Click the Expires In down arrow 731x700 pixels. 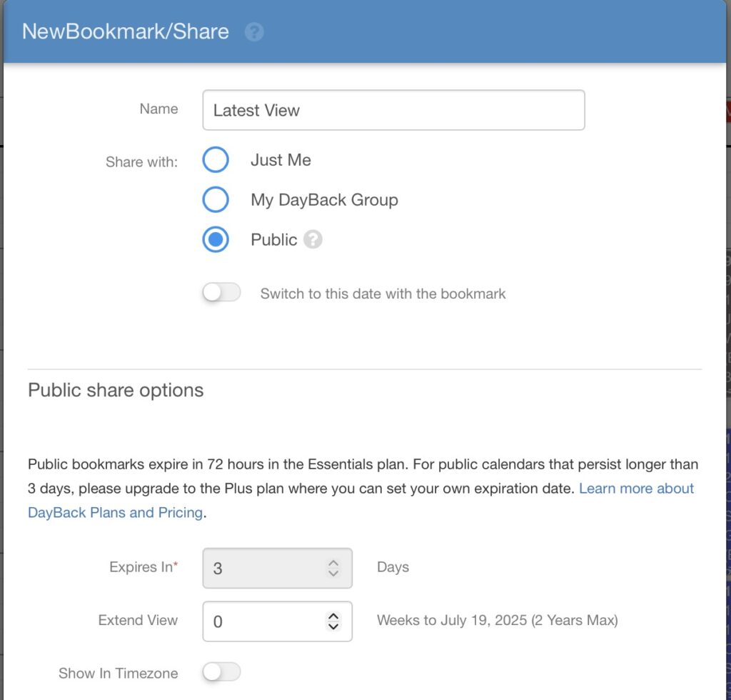tap(333, 573)
